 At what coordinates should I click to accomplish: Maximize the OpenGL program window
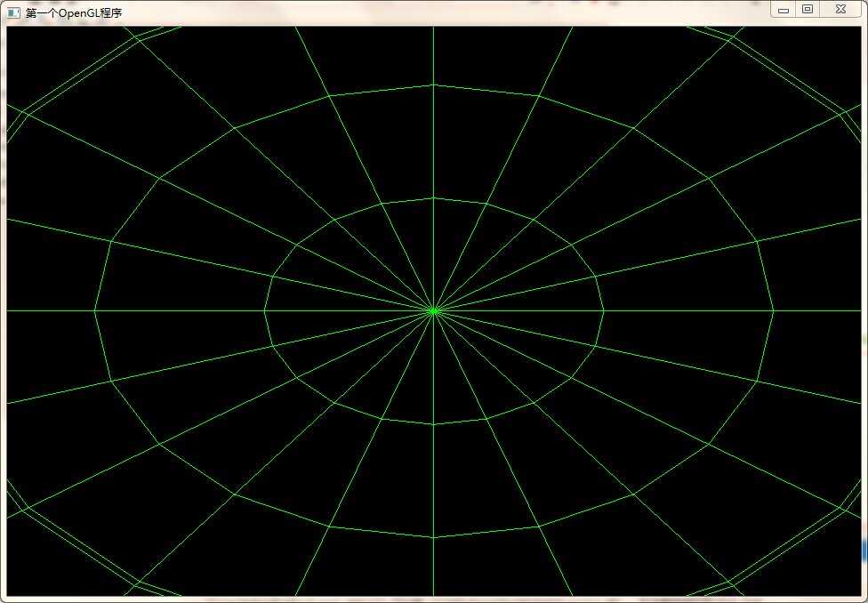coord(808,10)
